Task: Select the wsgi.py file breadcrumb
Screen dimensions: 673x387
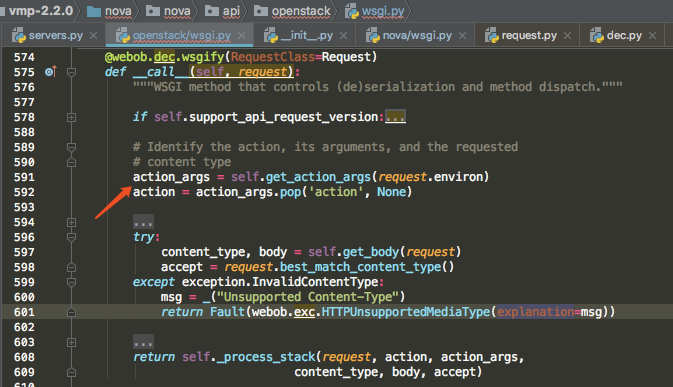Action: pyautogui.click(x=375, y=11)
